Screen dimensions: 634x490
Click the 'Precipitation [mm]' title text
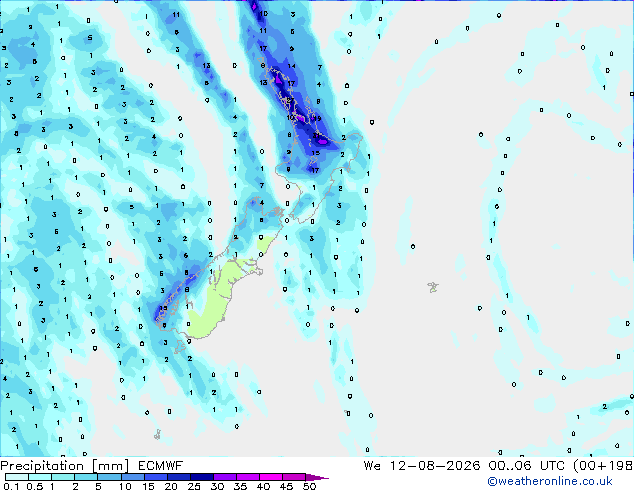[x=65, y=466]
